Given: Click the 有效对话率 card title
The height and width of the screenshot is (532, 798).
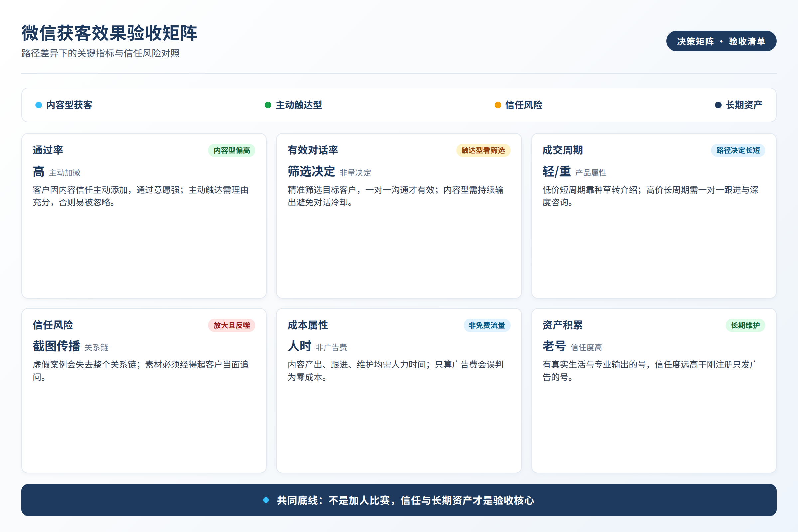Looking at the screenshot, I should point(313,150).
